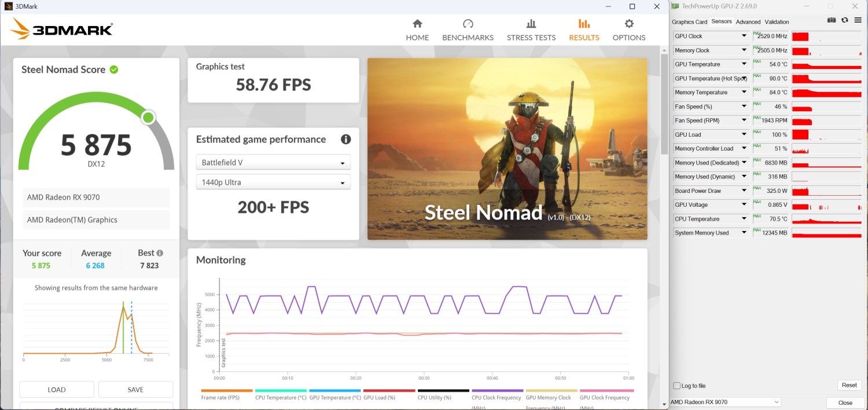Expand the GPU Voltage sensor dropdown
Image resolution: width=868 pixels, height=410 pixels.
744,204
